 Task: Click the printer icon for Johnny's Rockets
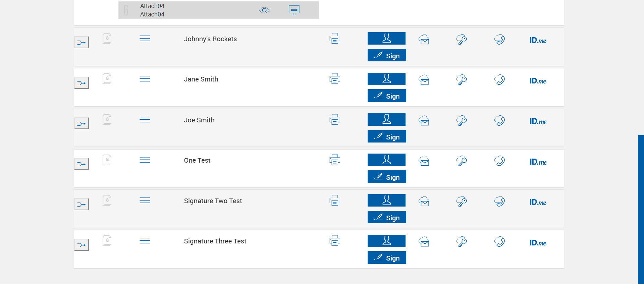coord(335,39)
